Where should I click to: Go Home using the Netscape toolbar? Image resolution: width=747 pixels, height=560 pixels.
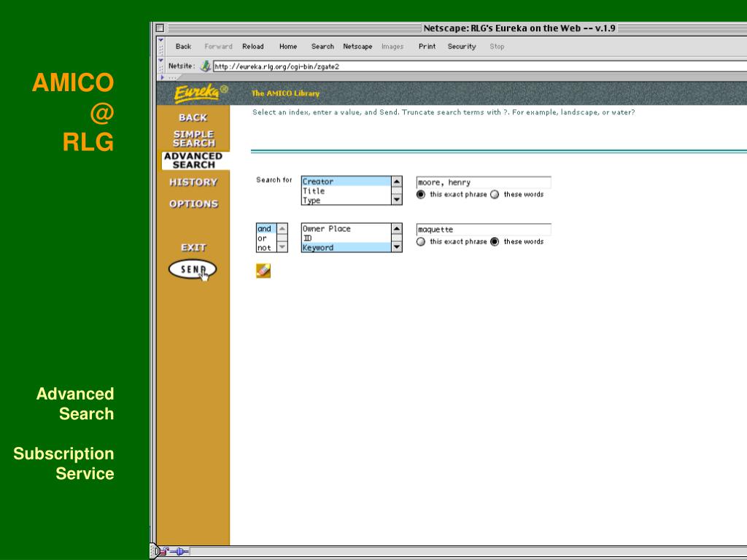(287, 46)
